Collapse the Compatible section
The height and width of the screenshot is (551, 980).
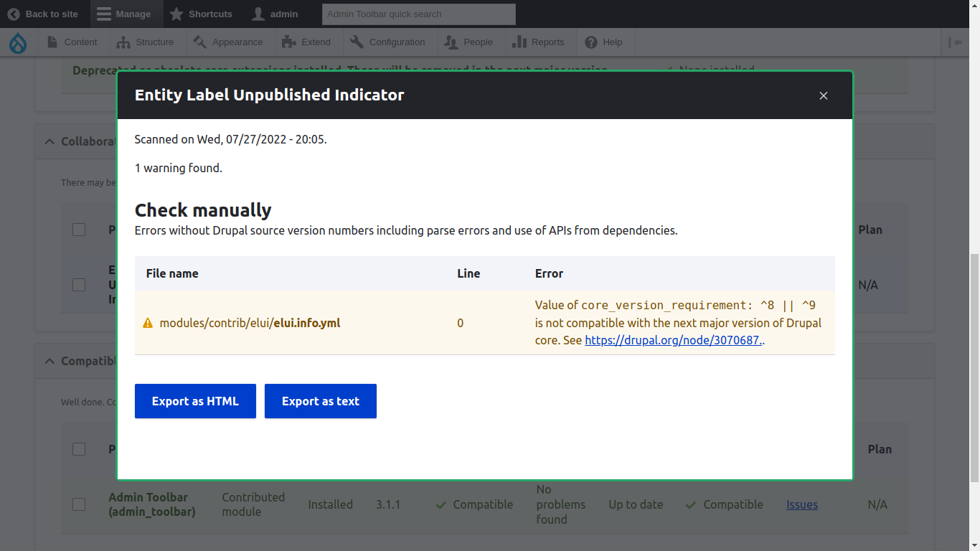[x=49, y=361]
